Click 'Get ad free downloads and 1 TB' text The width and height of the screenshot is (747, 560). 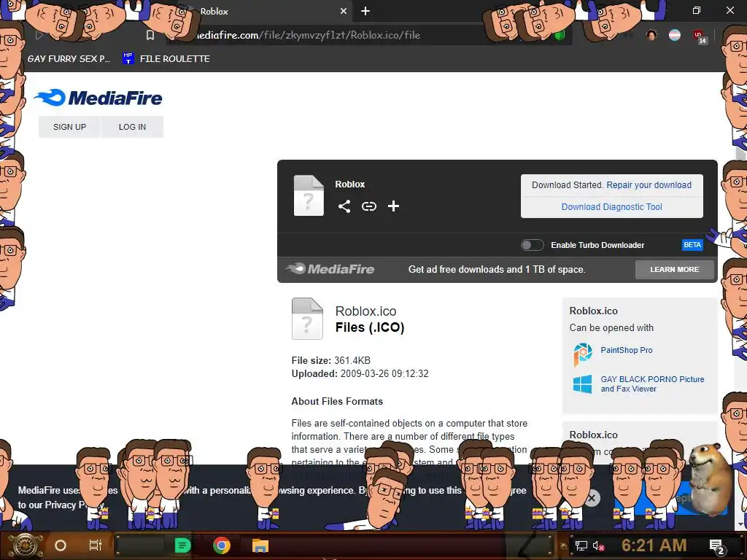496,270
